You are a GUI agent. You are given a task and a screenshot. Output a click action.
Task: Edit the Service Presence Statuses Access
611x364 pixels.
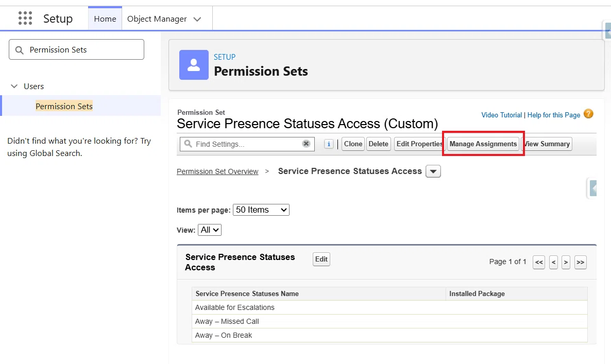click(321, 259)
